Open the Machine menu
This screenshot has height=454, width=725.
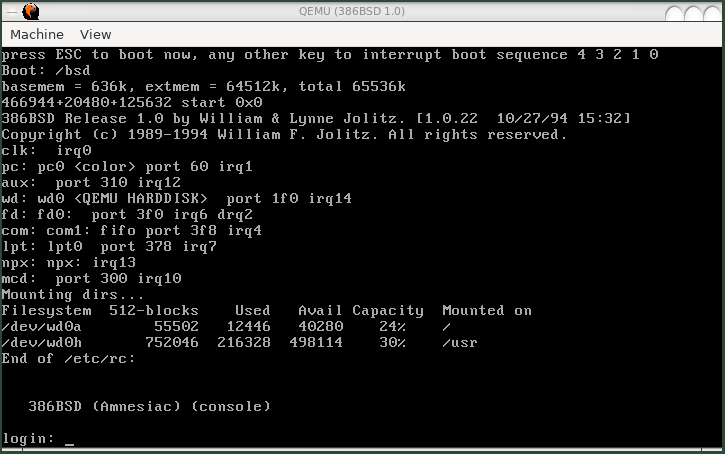(x=37, y=34)
